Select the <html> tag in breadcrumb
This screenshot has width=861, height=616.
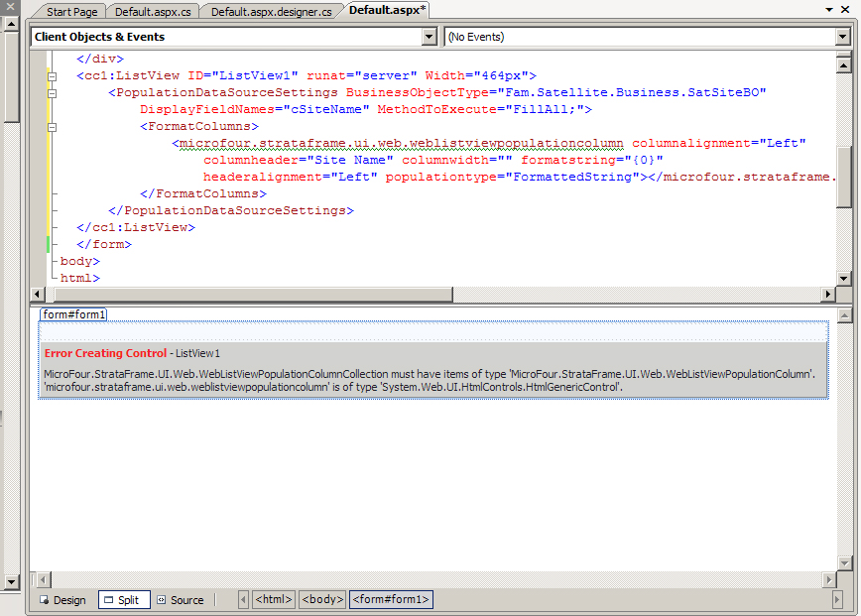tap(274, 600)
